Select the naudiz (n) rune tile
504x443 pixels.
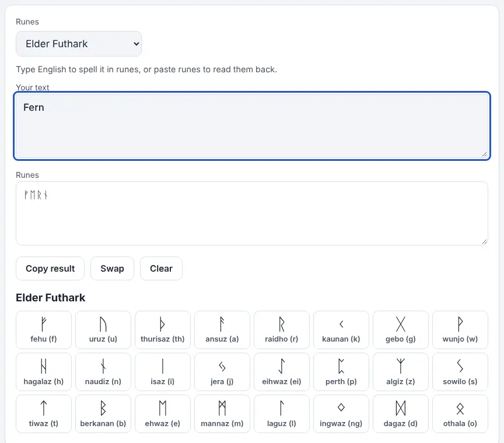[103, 372]
